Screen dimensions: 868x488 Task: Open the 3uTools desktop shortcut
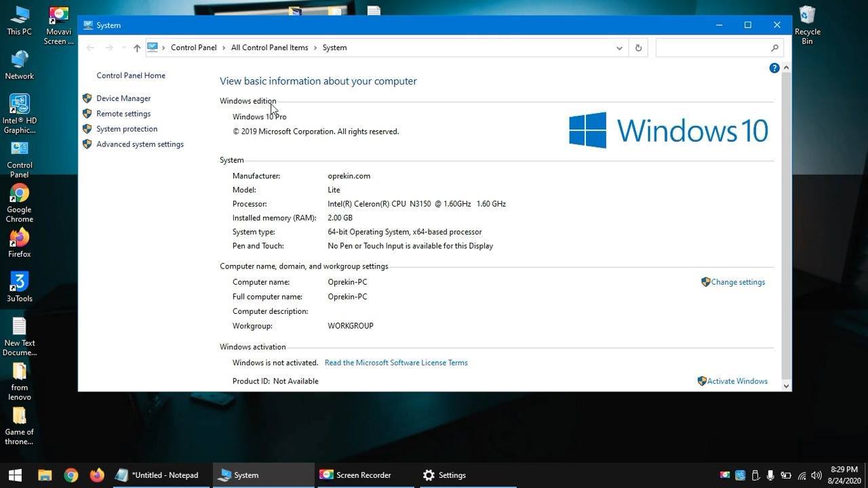click(x=19, y=287)
